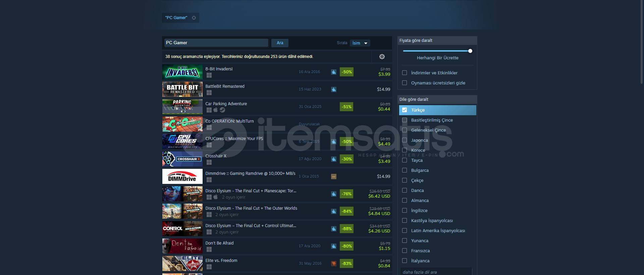The image size is (644, 275).
Task: Click the Apple macOS icon under Car Parking Adventure
Action: (216, 110)
